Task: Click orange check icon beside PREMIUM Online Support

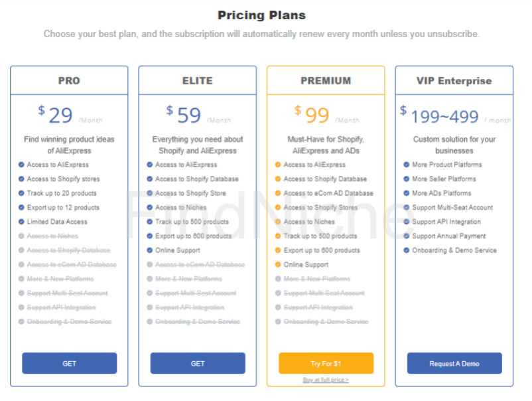Action: pos(278,264)
